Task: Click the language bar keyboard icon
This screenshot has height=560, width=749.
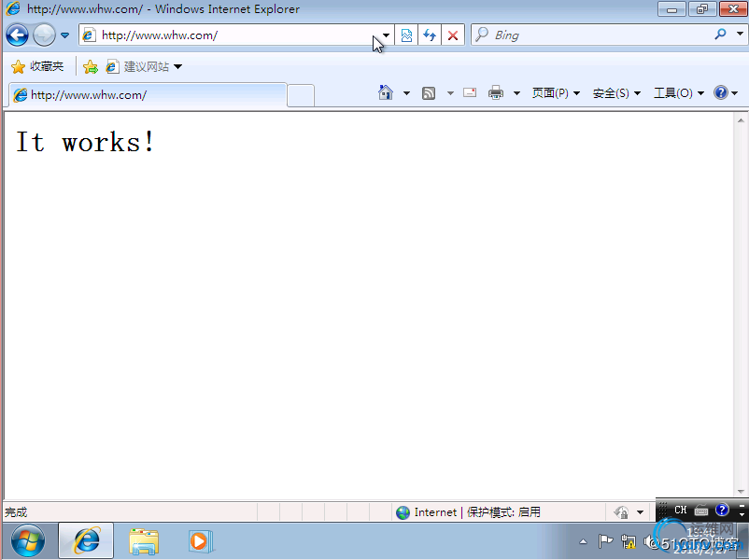Action: tap(700, 511)
